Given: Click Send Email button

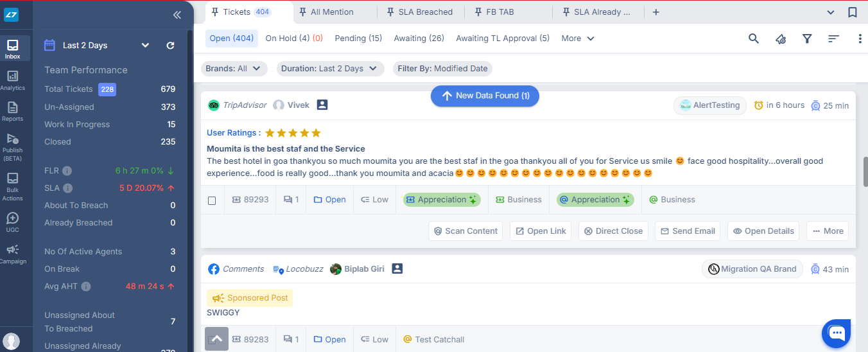Looking at the screenshot, I should (688, 231).
